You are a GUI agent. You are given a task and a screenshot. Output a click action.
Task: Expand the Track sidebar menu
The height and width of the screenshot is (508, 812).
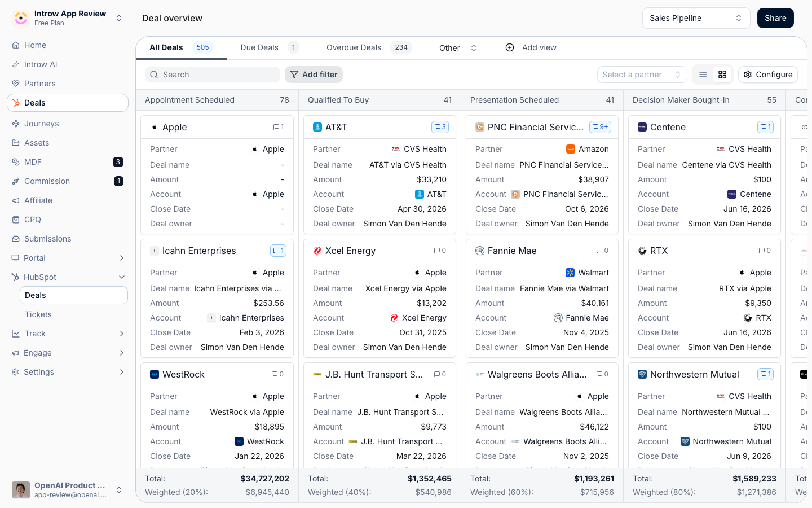click(x=68, y=334)
